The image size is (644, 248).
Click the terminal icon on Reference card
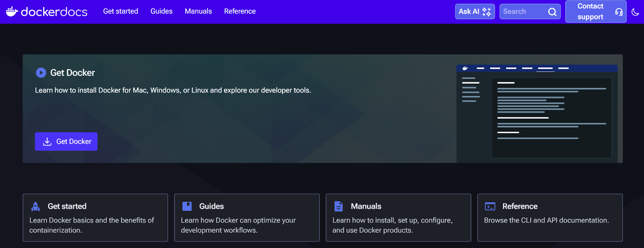pos(490,207)
